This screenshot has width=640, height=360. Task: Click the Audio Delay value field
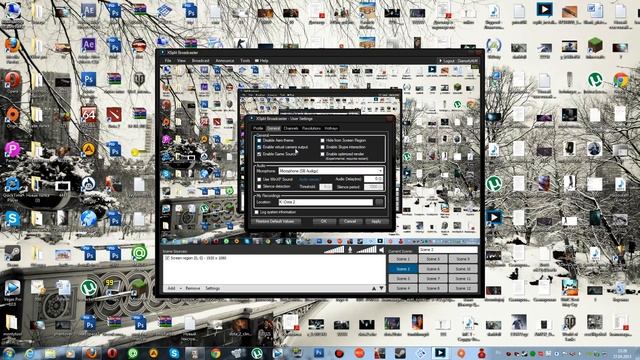373,179
